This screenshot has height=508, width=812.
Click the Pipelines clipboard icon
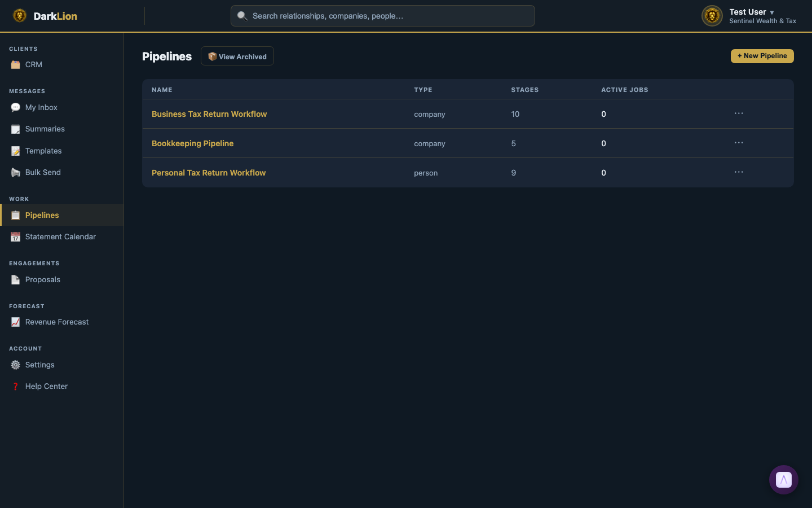coord(15,216)
